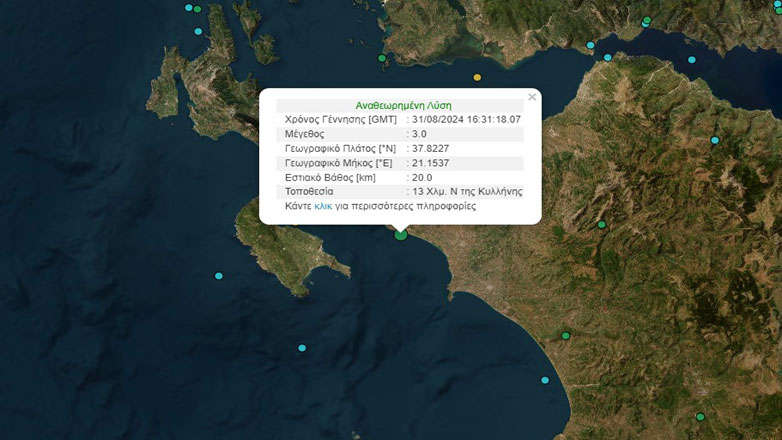Image resolution: width=782 pixels, height=440 pixels.
Task: Select green marker inland near the southern coast
Action: [x=566, y=335]
